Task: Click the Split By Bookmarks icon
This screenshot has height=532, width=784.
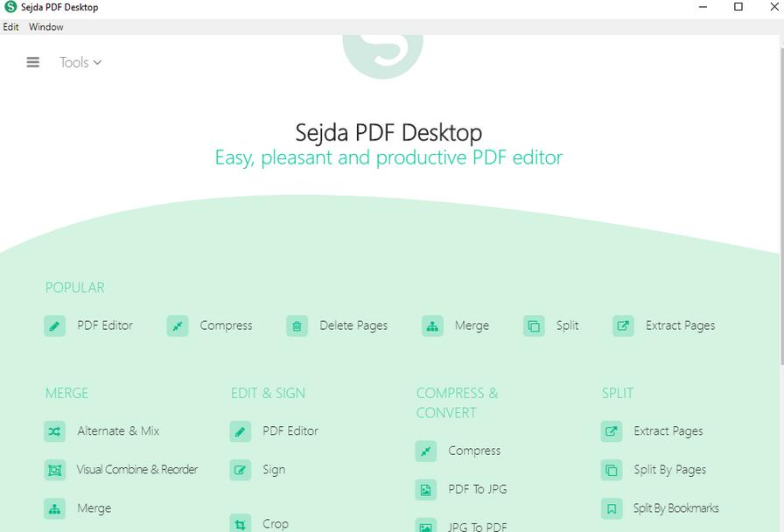Action: (611, 509)
